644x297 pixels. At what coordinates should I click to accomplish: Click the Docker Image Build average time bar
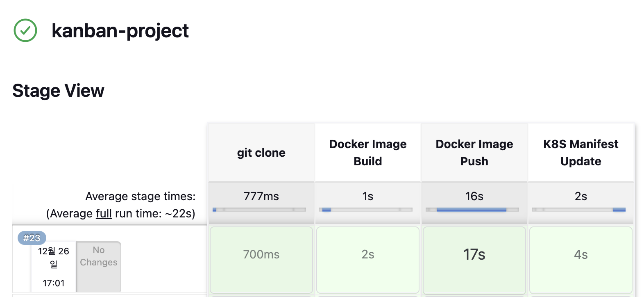[366, 210]
